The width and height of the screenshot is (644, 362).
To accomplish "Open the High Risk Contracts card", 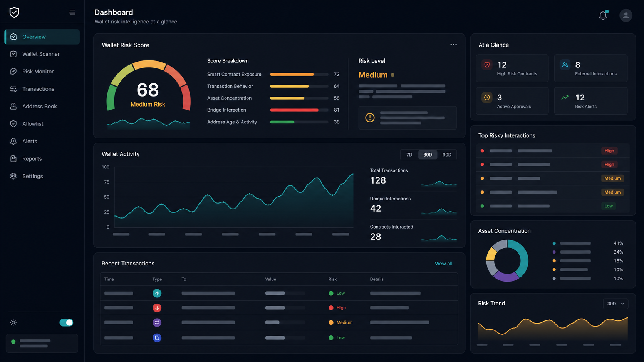I will [512, 68].
